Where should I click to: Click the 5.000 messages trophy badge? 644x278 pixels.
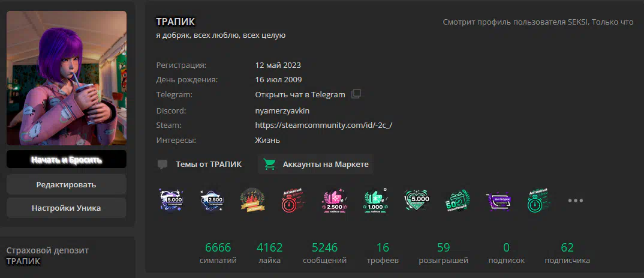[x=171, y=201]
